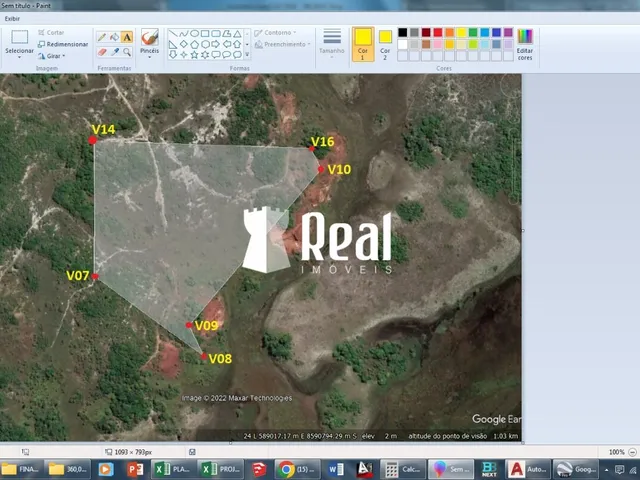This screenshot has width=640, height=480.
Task: Click the V08 label on the map
Action: [220, 359]
